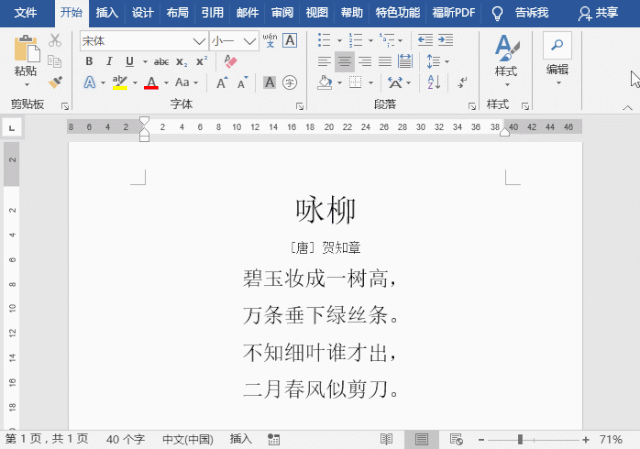Viewport: 640px width, 449px height.
Task: Switch to the 布局 tab
Action: tap(178, 13)
